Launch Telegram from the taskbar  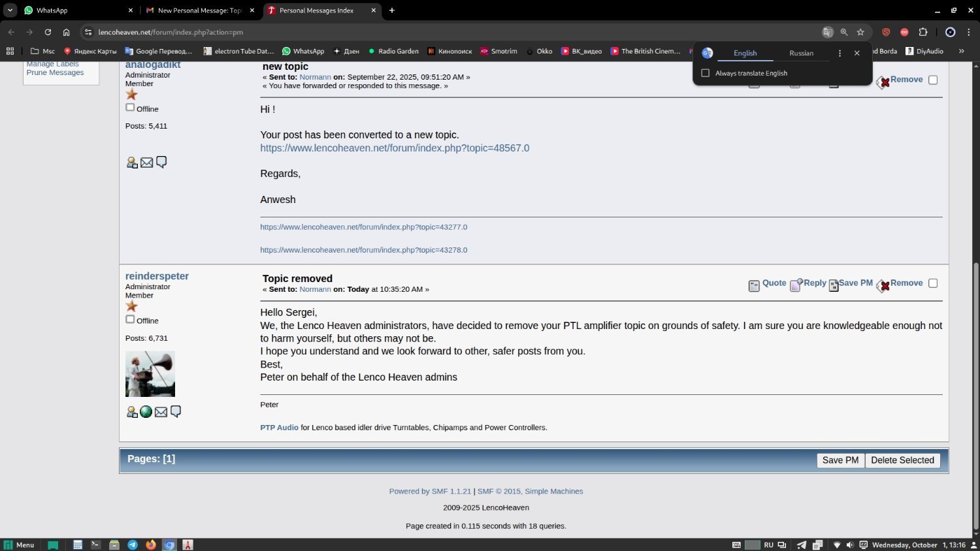click(x=133, y=544)
